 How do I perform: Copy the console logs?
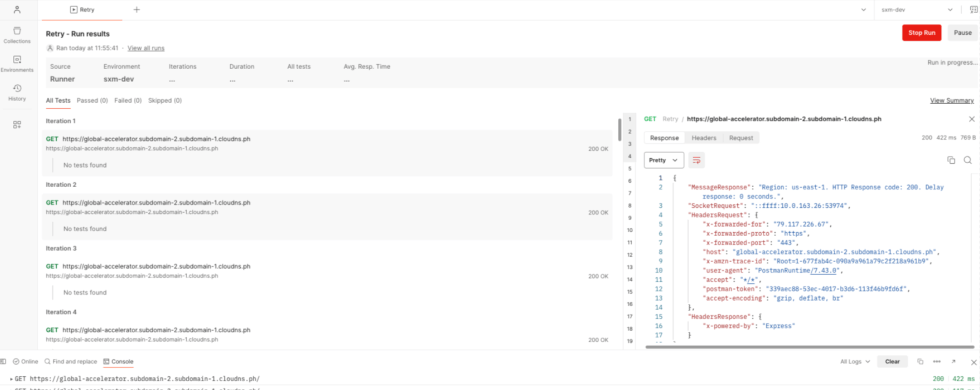coord(920,362)
